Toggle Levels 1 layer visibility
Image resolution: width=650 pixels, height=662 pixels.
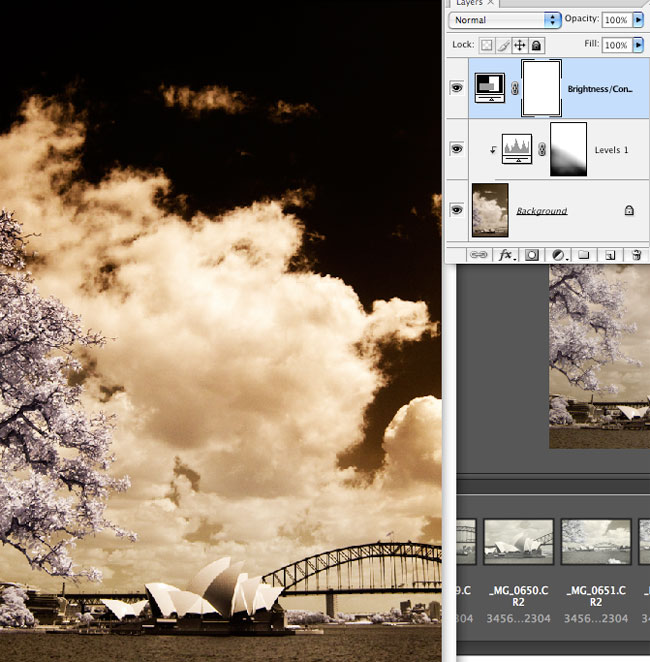[457, 149]
